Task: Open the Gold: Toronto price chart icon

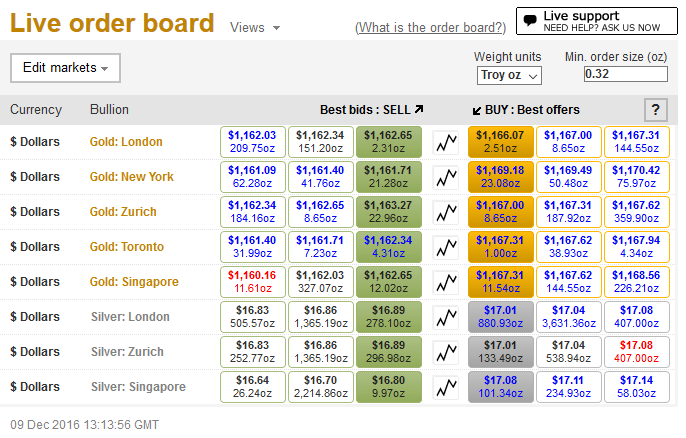Action: 446,247
